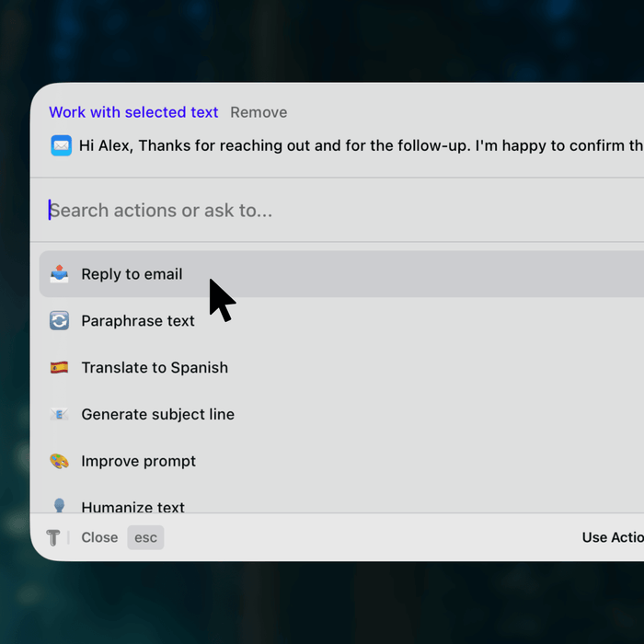Choose the "Paraphrase text" action label

138,321
